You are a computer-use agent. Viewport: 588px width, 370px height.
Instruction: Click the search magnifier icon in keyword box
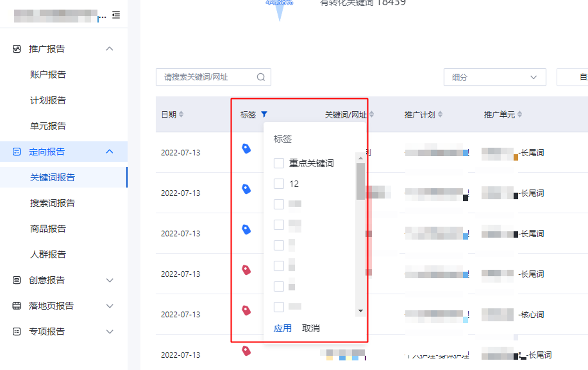coord(261,77)
